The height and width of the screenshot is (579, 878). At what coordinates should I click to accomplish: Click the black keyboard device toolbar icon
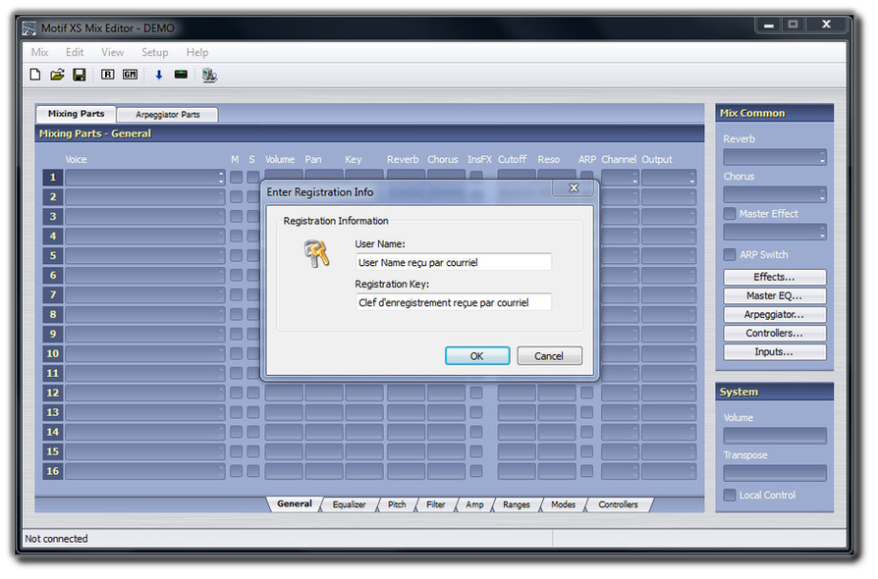181,74
